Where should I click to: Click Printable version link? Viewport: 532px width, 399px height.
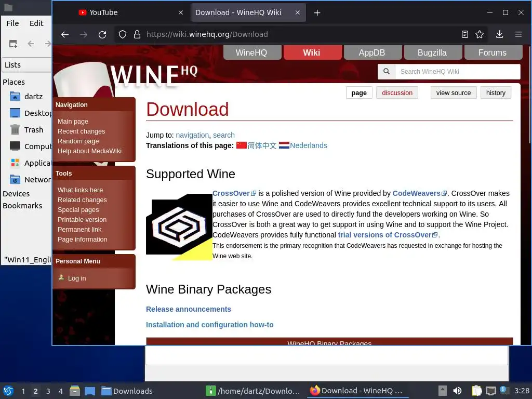click(82, 220)
